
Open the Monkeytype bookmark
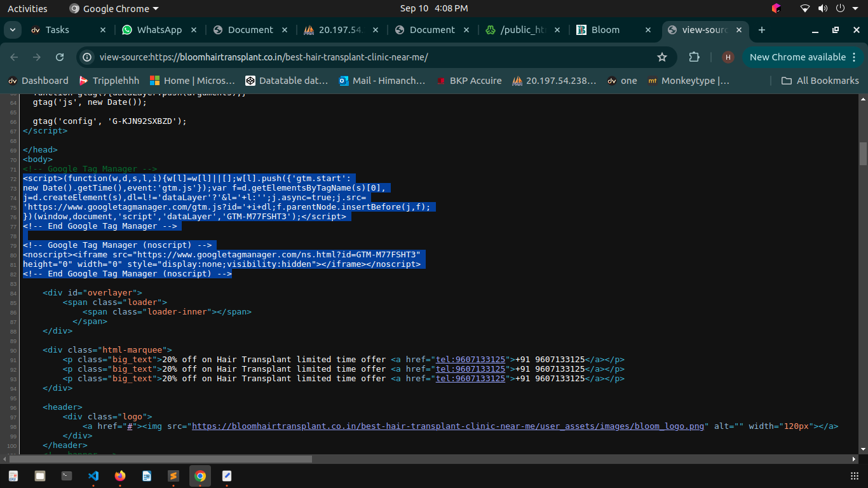pyautogui.click(x=688, y=81)
